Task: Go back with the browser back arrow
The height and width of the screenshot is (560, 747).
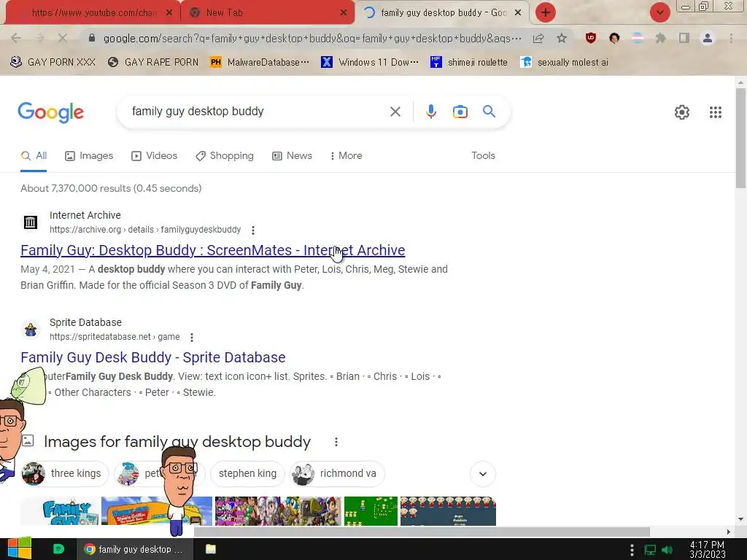Action: [x=16, y=38]
